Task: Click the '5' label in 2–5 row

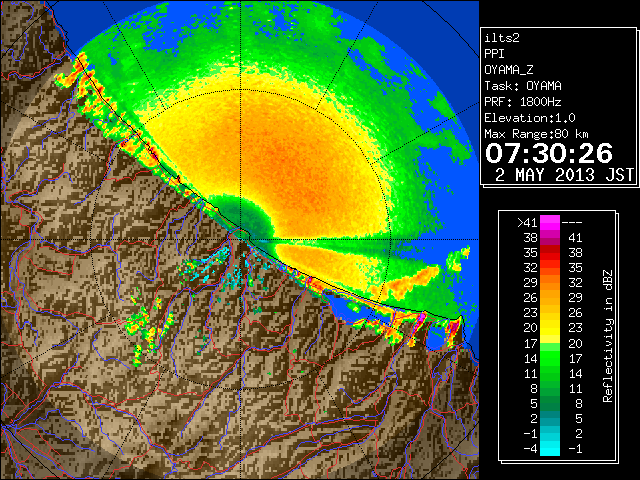Action: pyautogui.click(x=578, y=418)
